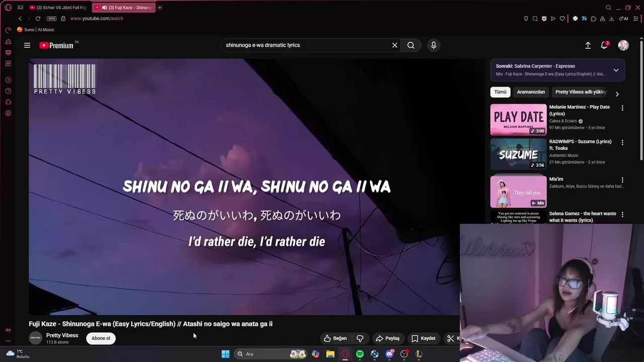
Task: Open options for RADWIMPS Suzume video
Action: tap(622, 143)
